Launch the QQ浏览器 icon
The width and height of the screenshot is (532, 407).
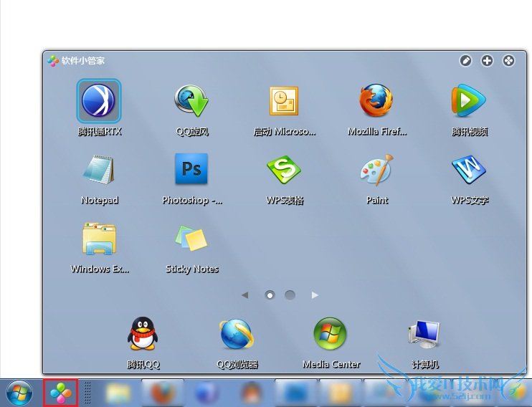click(237, 335)
